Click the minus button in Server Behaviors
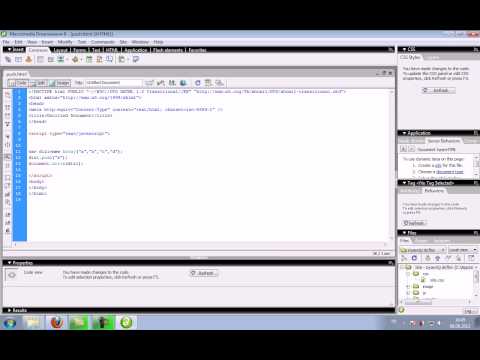The width and height of the screenshot is (480, 360). [x=411, y=149]
